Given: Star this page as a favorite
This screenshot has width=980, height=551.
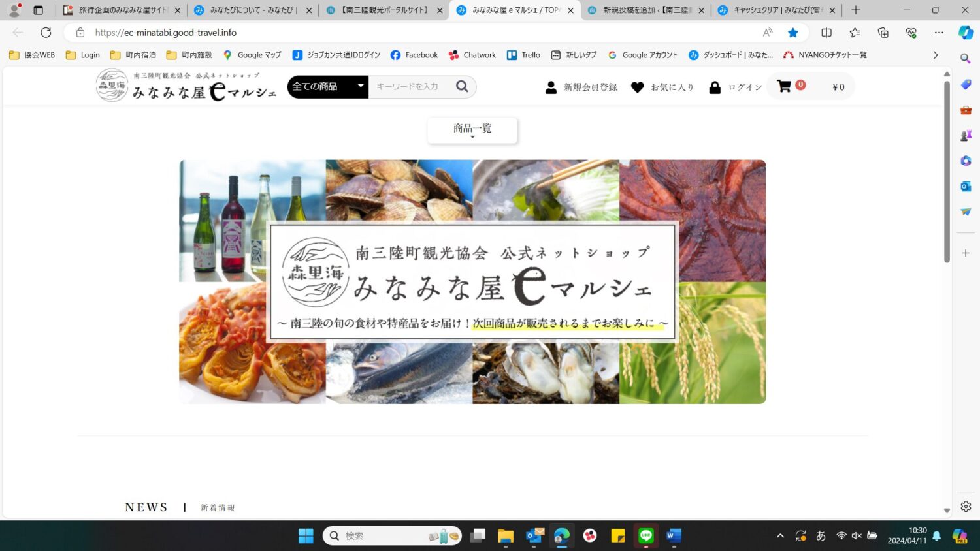Looking at the screenshot, I should pos(792,32).
